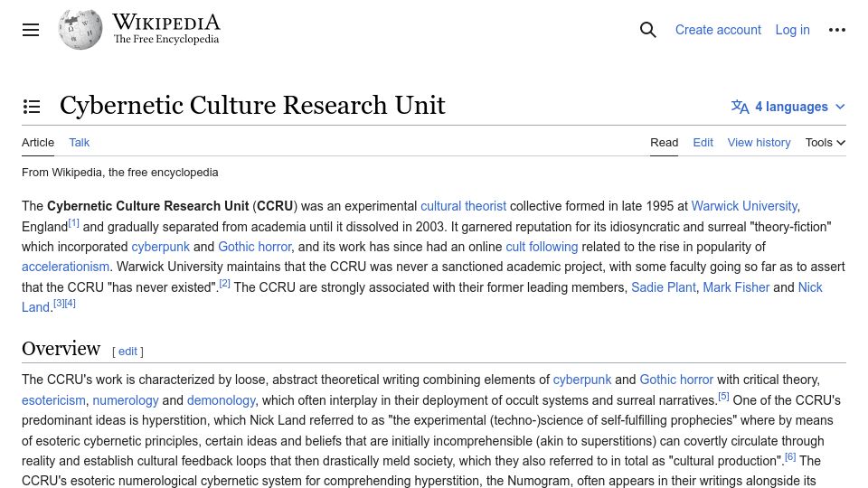Click the Log in link
Screen dimensions: 868x488
click(792, 30)
